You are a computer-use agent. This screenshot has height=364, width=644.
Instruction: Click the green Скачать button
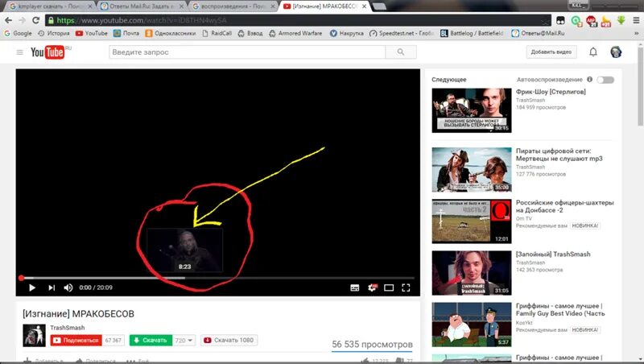coord(151,340)
